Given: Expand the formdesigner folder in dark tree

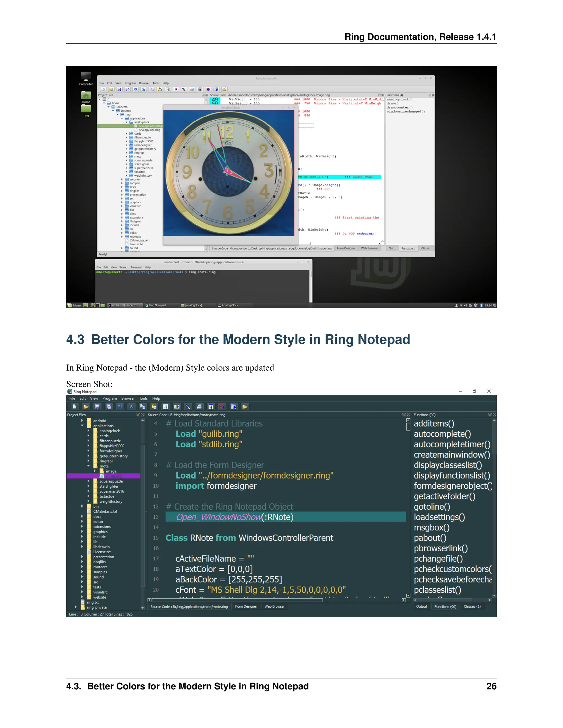Looking at the screenshot, I should tap(89, 451).
